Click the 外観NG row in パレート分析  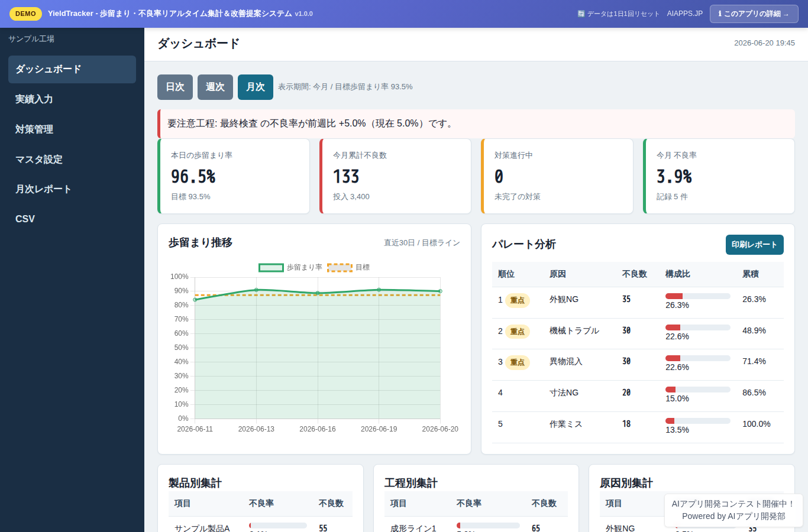click(x=638, y=303)
